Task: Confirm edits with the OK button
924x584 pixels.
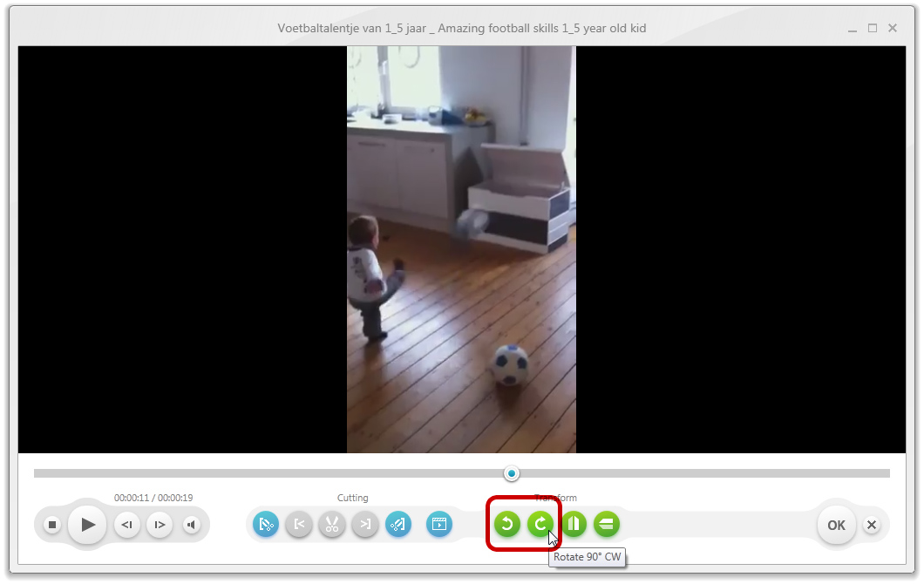Action: click(x=836, y=525)
